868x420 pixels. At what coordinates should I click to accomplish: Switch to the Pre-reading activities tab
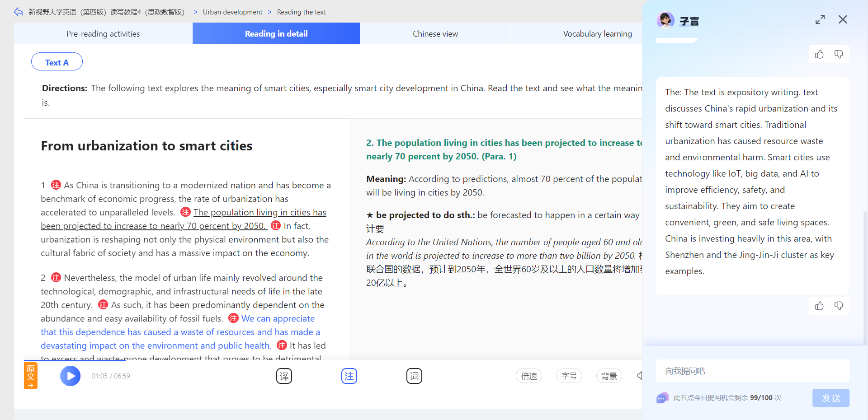click(x=103, y=33)
